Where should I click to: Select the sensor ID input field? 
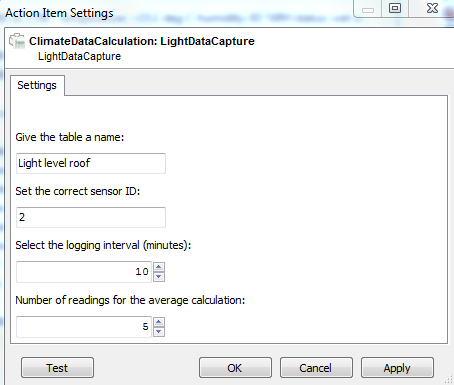pos(91,217)
